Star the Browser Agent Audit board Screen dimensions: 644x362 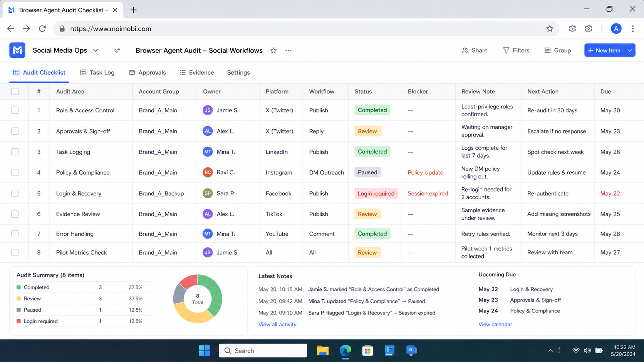[273, 50]
